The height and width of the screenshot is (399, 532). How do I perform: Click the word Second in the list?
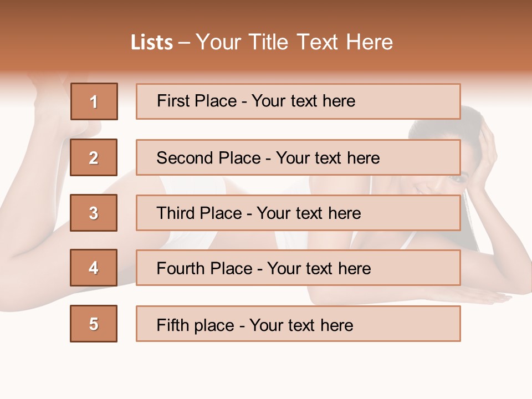185,158
